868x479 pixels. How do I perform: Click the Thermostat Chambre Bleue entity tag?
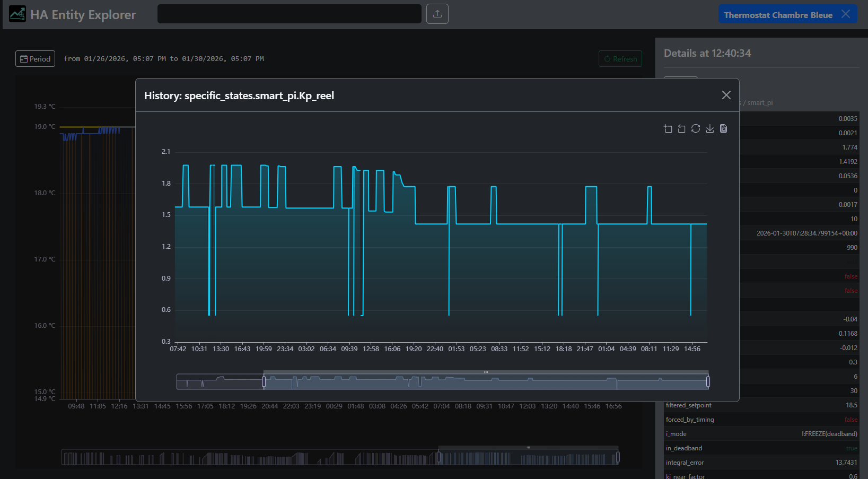(777, 15)
